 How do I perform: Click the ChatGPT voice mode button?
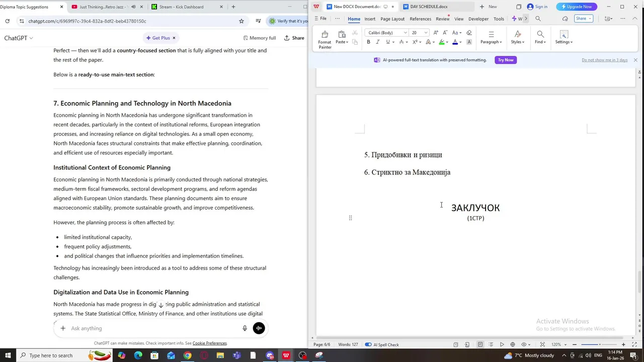[x=259, y=328]
